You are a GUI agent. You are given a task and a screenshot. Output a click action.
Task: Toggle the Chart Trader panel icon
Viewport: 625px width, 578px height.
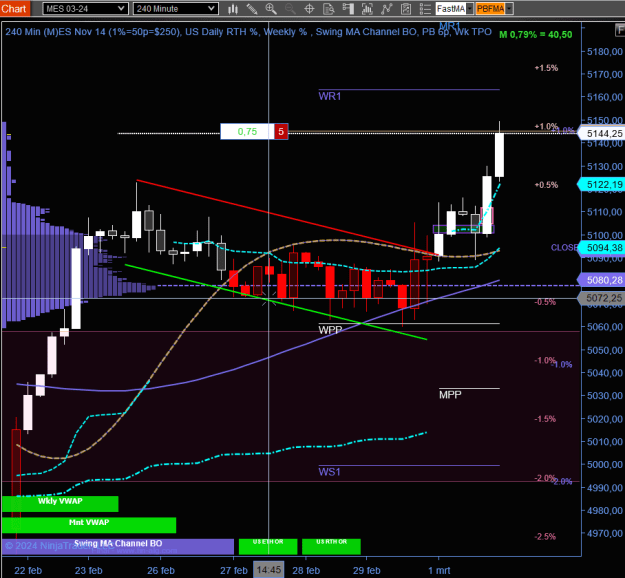coord(348,9)
